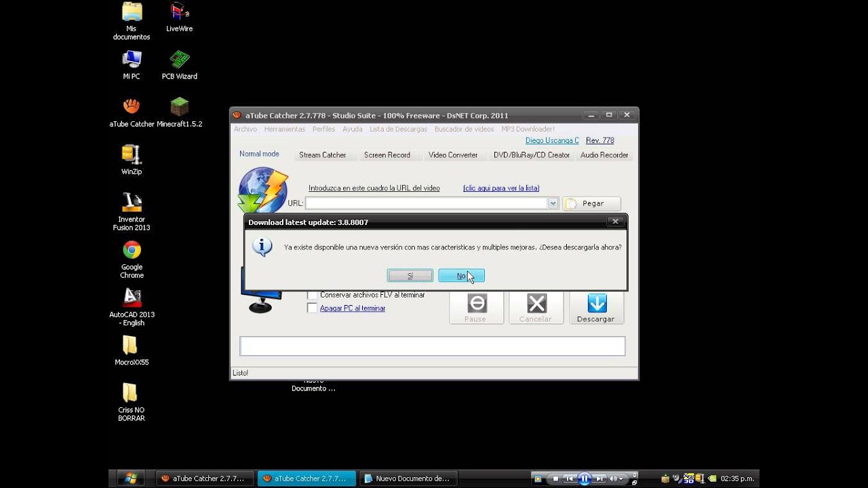Select the Google Chrome desktop icon

pos(132,260)
